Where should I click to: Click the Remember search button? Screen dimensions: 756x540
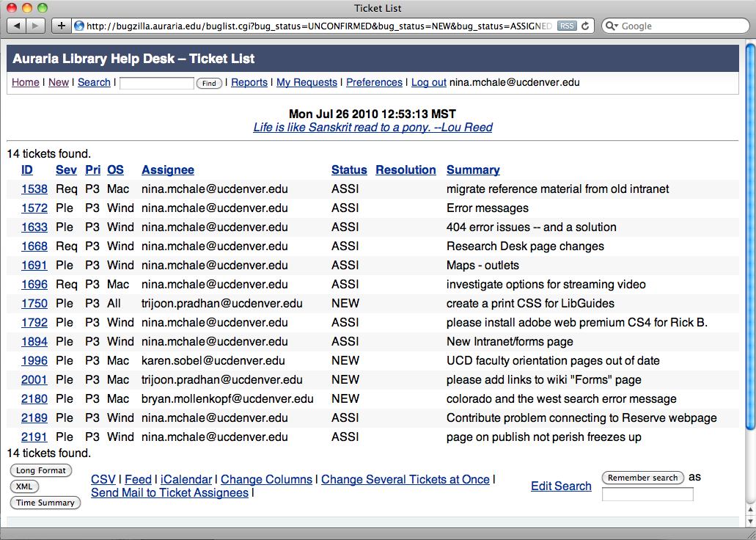642,477
